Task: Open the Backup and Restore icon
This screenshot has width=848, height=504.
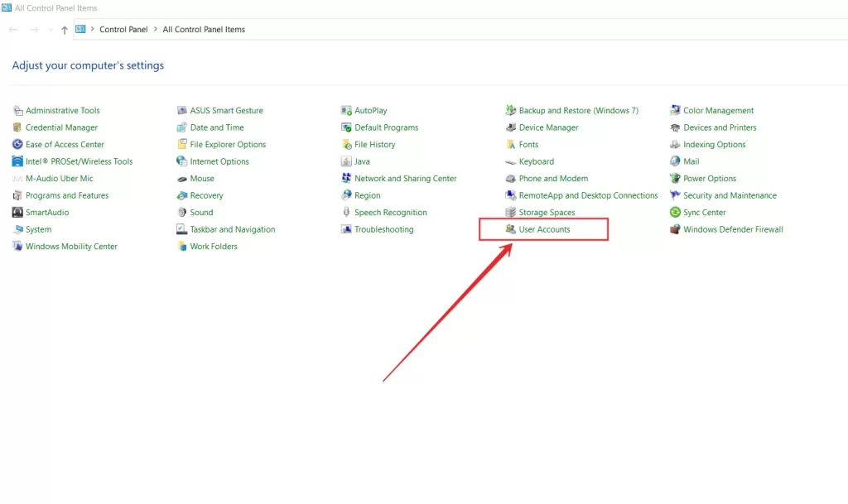Action: click(510, 110)
